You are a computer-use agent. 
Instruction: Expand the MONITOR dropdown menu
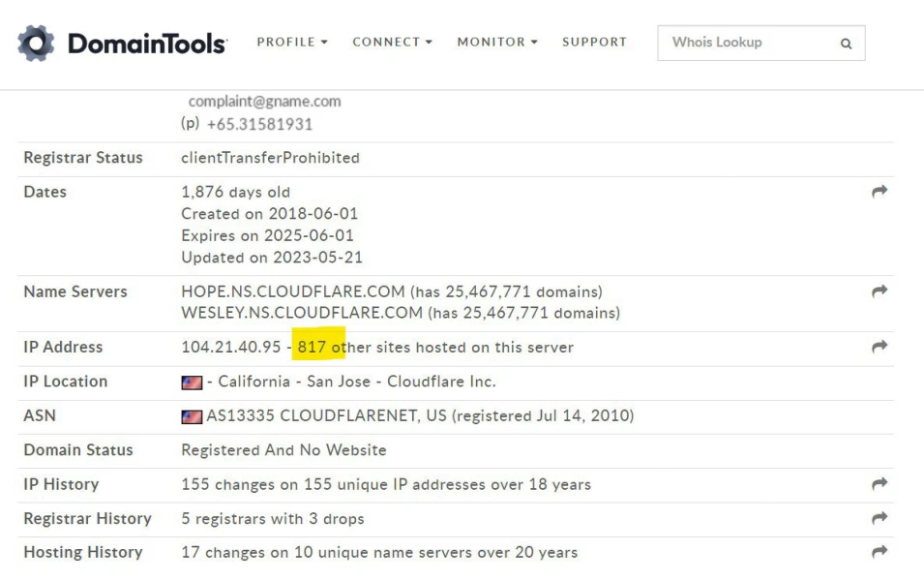click(497, 43)
